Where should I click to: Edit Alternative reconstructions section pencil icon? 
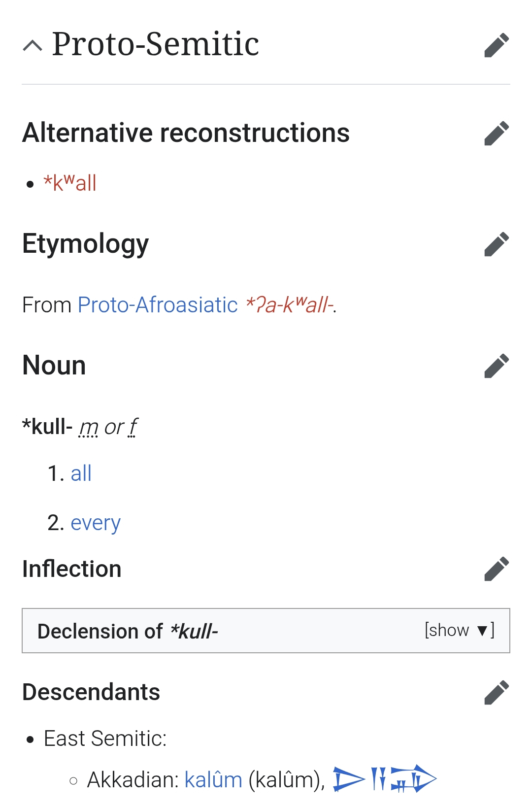(496, 134)
